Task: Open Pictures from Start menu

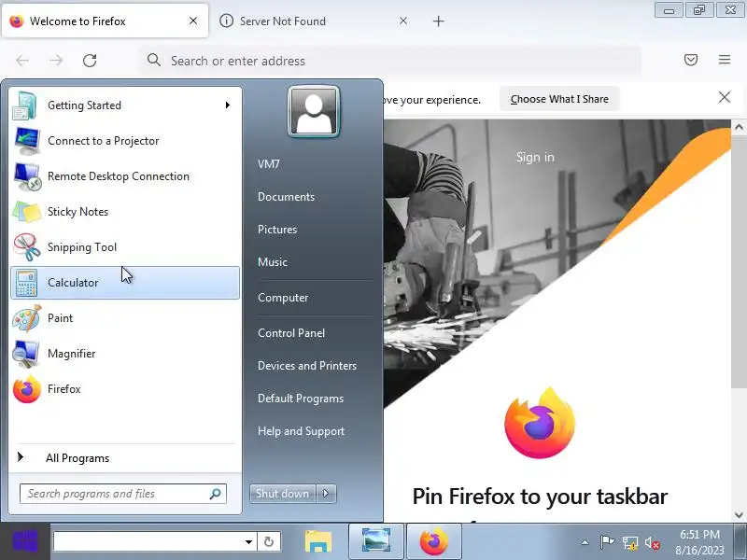Action: pos(277,230)
